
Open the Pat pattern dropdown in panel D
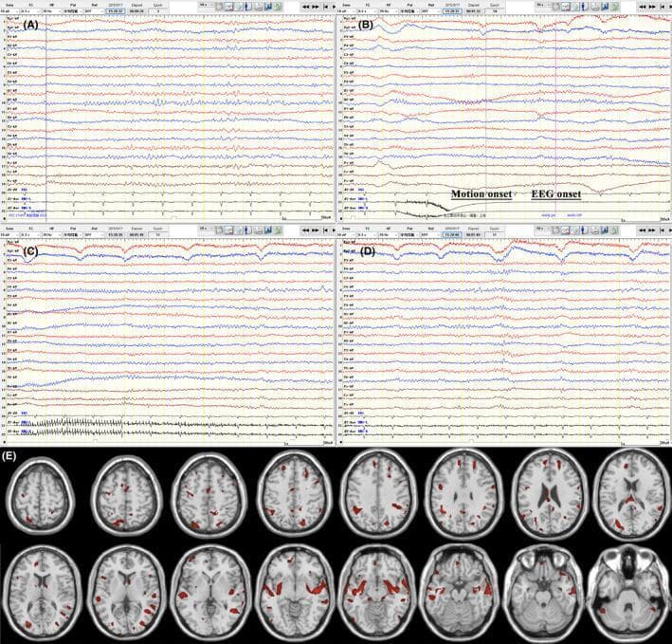[409, 235]
